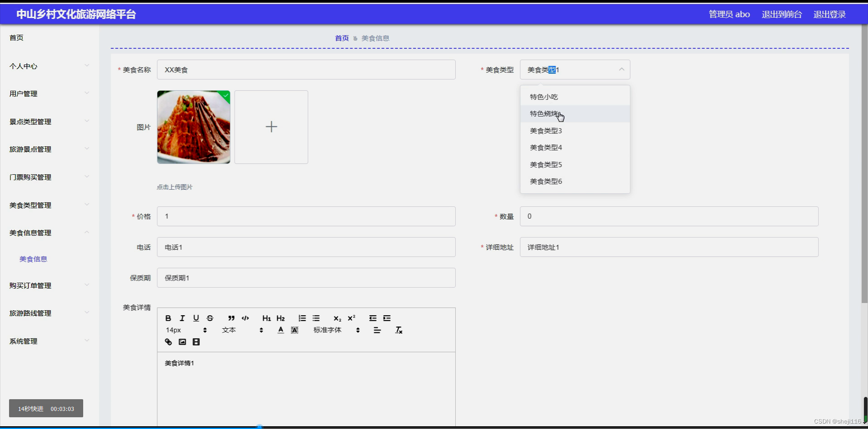Collapse the 美食类型 dropdown with its chevron
Viewport: 868px width, 429px height.
(x=622, y=70)
